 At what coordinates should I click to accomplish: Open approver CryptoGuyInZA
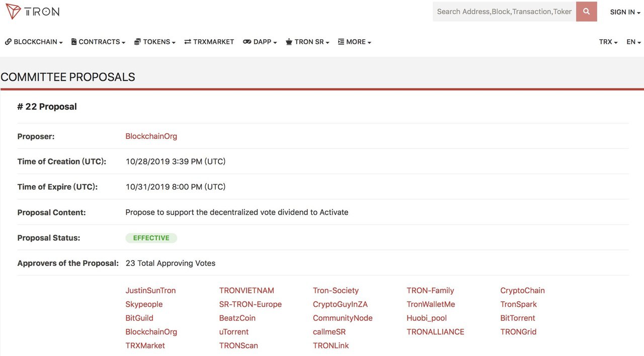click(x=340, y=304)
